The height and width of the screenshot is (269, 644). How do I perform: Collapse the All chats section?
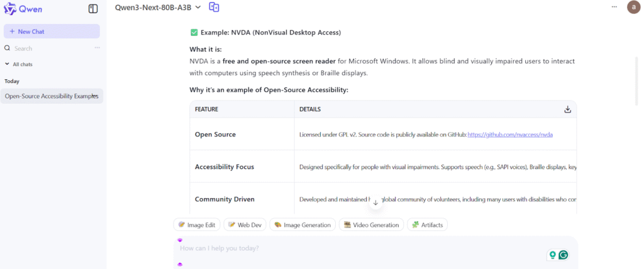(x=19, y=65)
